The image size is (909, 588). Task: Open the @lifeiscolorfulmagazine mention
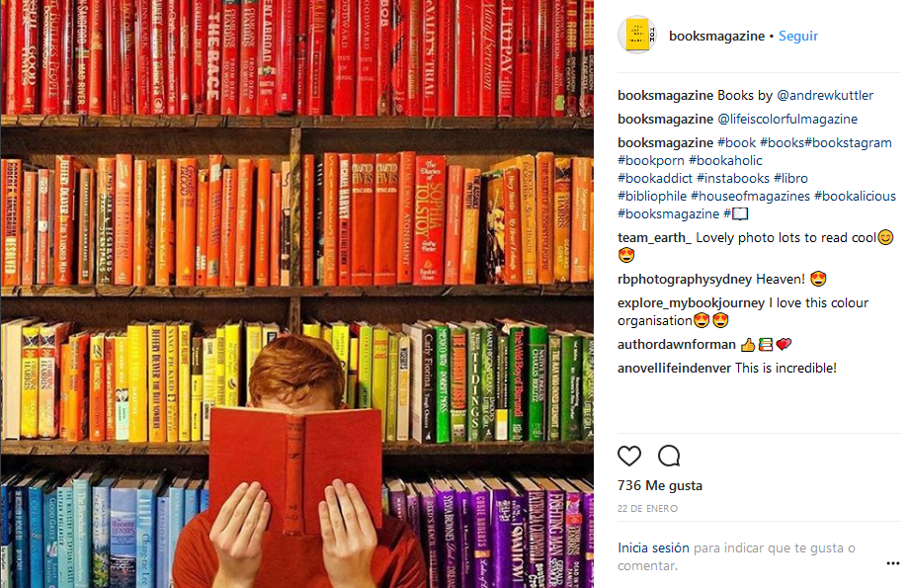[x=787, y=119]
